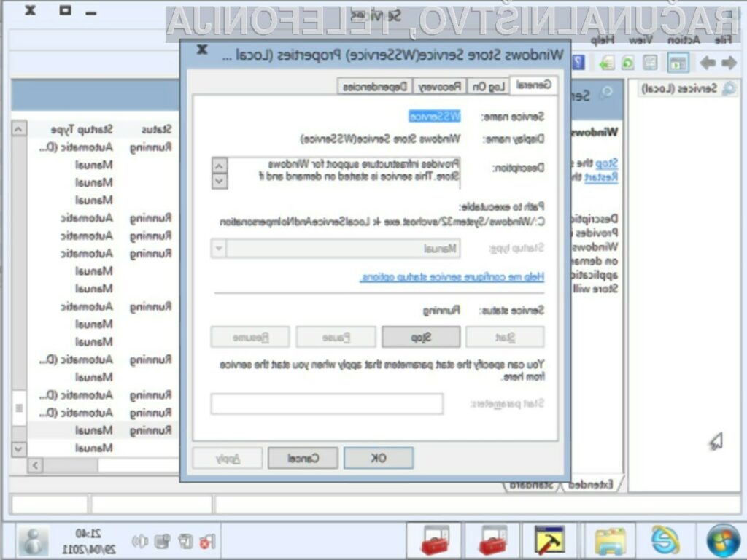This screenshot has width=747, height=560.
Task: Click the Stop button in the properties dialog
Action: tap(421, 337)
